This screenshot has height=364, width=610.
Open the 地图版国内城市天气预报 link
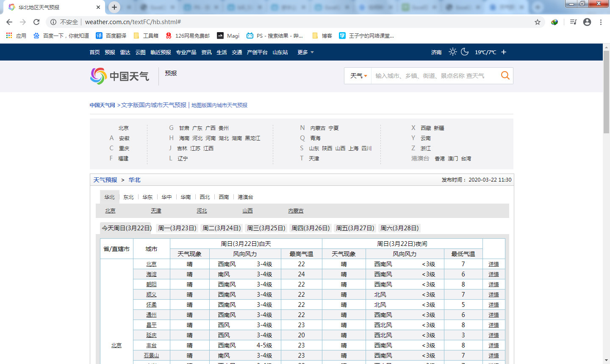click(x=219, y=105)
